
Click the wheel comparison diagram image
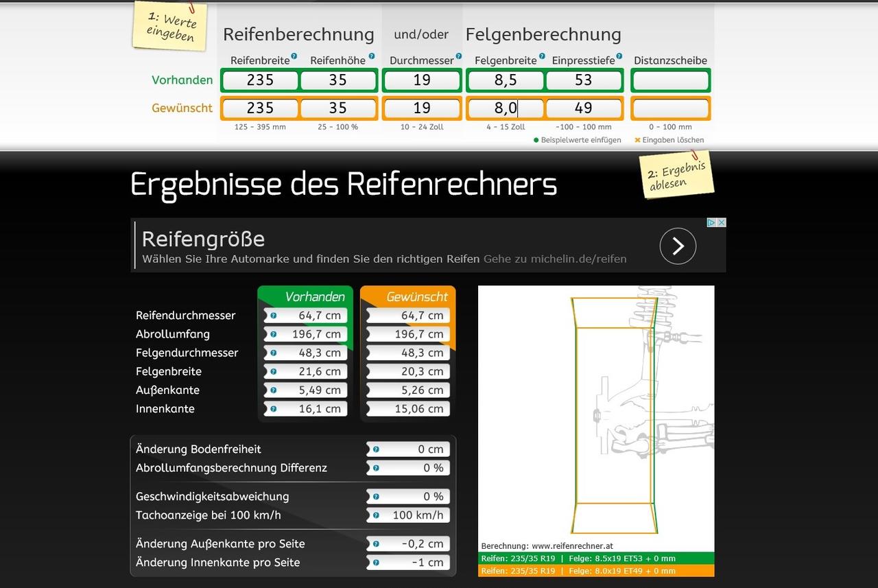pos(595,412)
